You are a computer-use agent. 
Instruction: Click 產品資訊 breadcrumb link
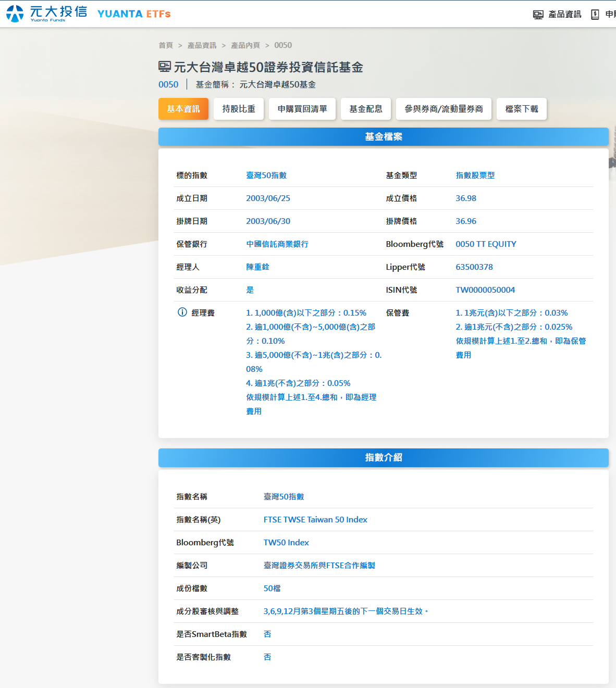coord(202,45)
